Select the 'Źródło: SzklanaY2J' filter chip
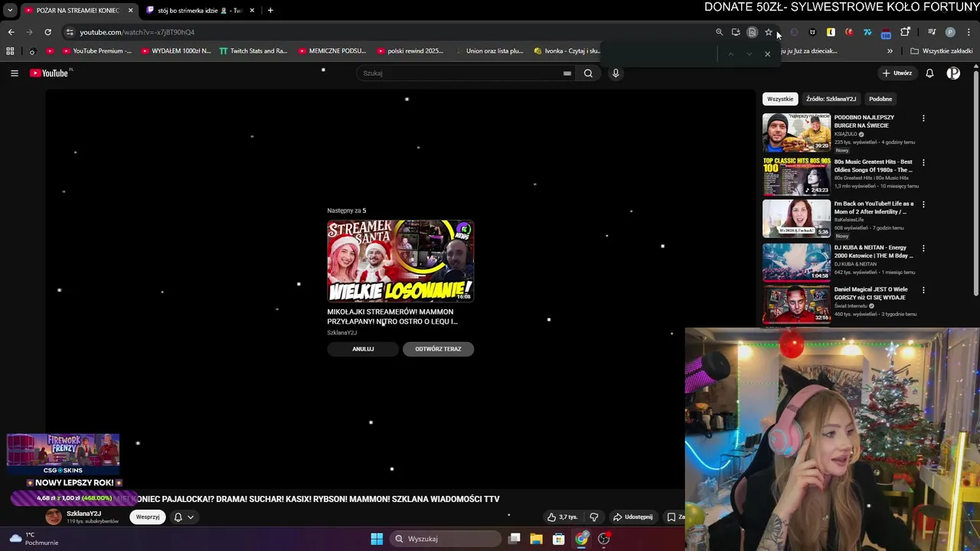980x551 pixels. point(831,99)
